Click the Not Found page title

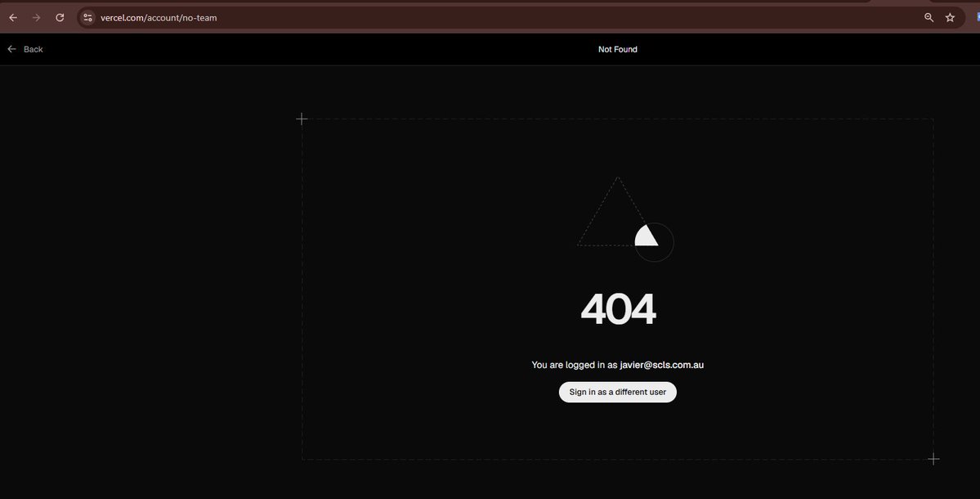(x=617, y=49)
